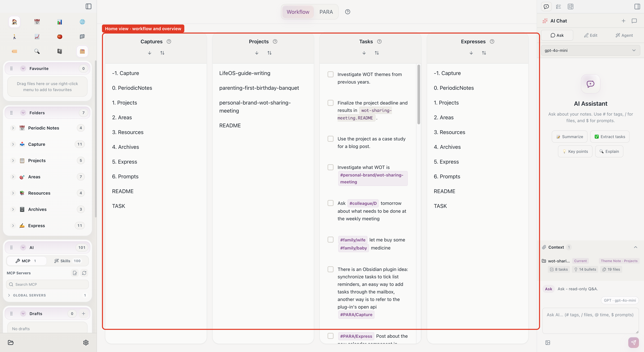Screen dimensions: 644x352
Task: Expand the Areas folder arrow
Action: point(13,177)
